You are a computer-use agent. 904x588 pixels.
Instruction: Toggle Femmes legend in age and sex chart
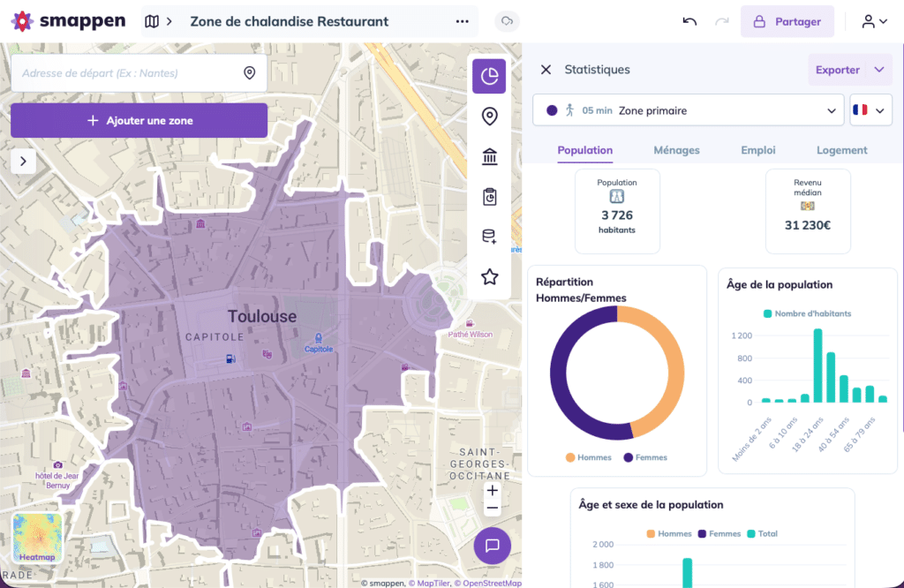(x=719, y=534)
